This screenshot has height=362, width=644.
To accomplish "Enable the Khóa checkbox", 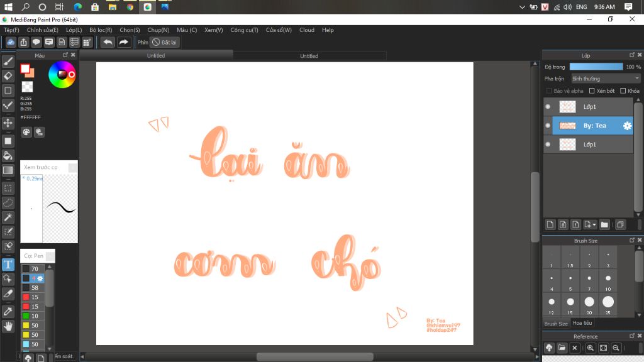I will (623, 90).
